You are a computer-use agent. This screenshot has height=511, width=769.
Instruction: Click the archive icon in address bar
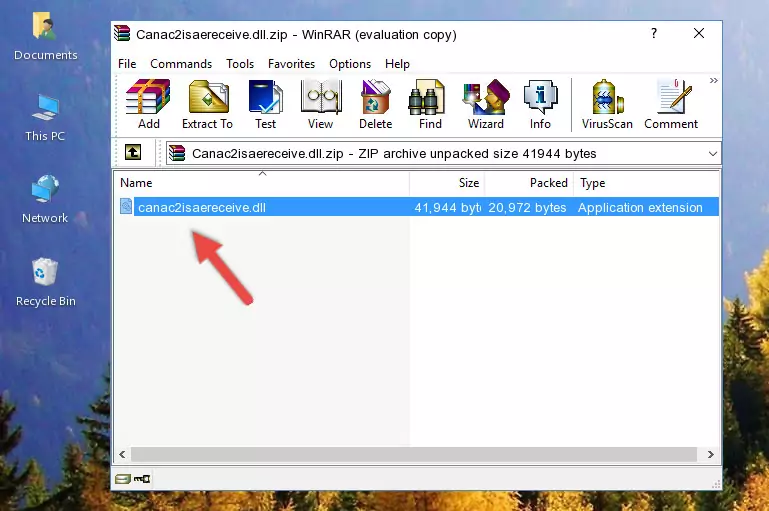coord(177,153)
